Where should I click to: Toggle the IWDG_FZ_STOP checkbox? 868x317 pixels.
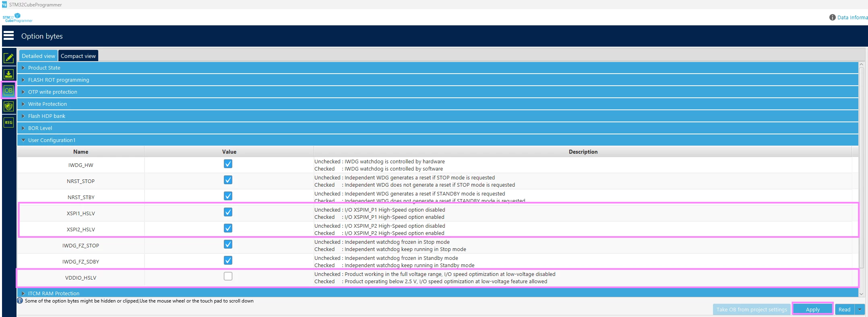228,244
